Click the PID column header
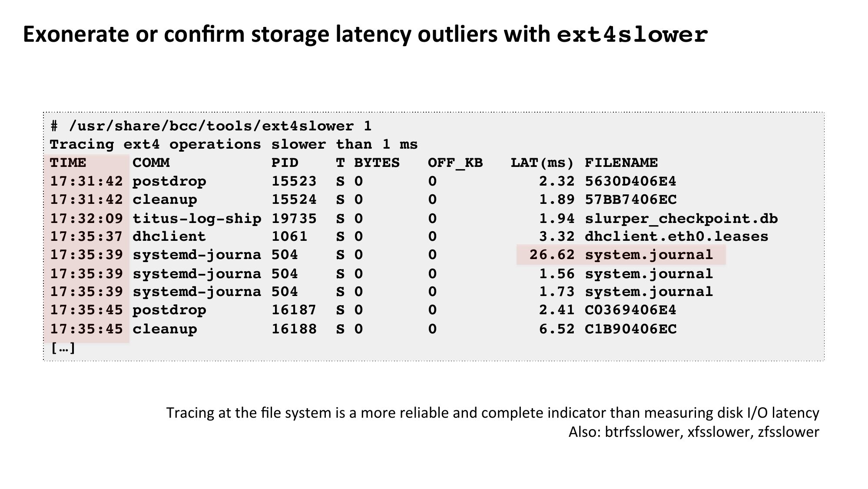868x489 pixels. pos(285,163)
